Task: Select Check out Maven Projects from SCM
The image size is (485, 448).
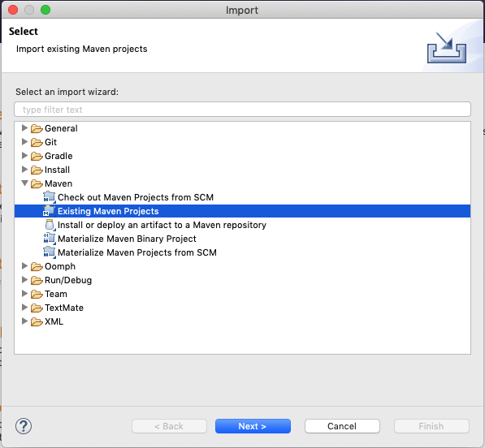Action: pos(136,197)
